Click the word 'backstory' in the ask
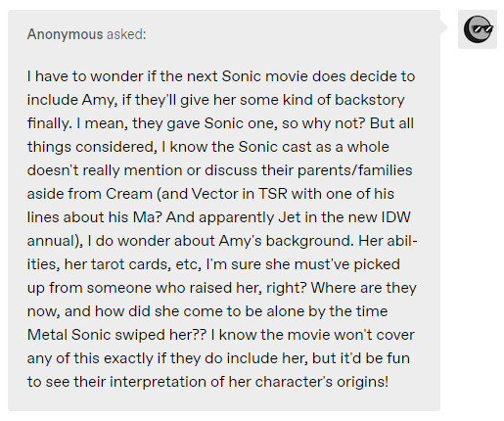Viewport: 504px width, 421px height. (370, 100)
